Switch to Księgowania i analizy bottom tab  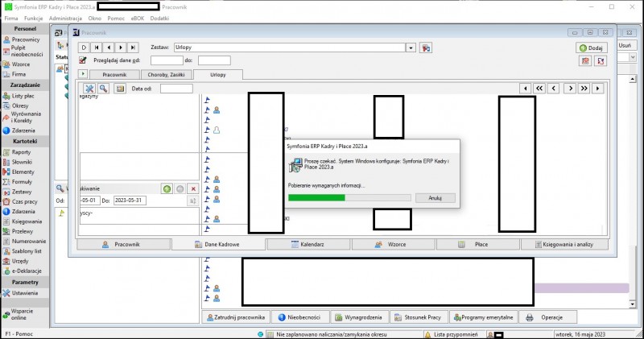564,245
